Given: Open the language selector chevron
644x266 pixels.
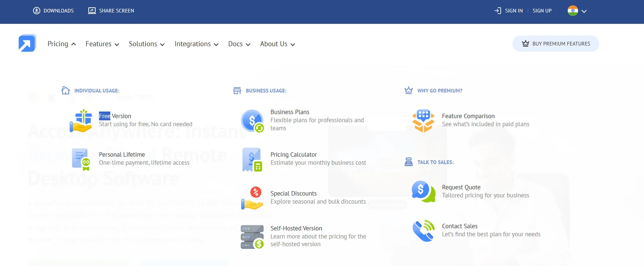Looking at the screenshot, I should coord(584,11).
